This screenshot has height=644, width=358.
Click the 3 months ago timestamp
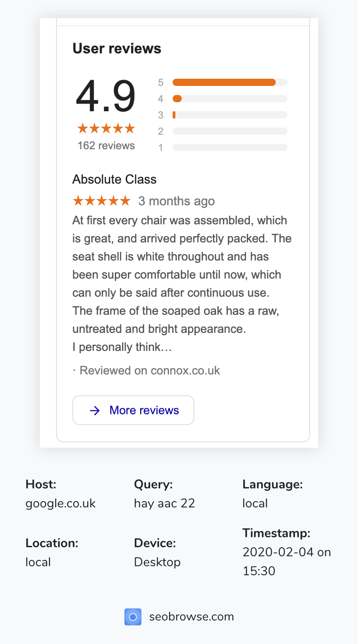click(x=176, y=201)
